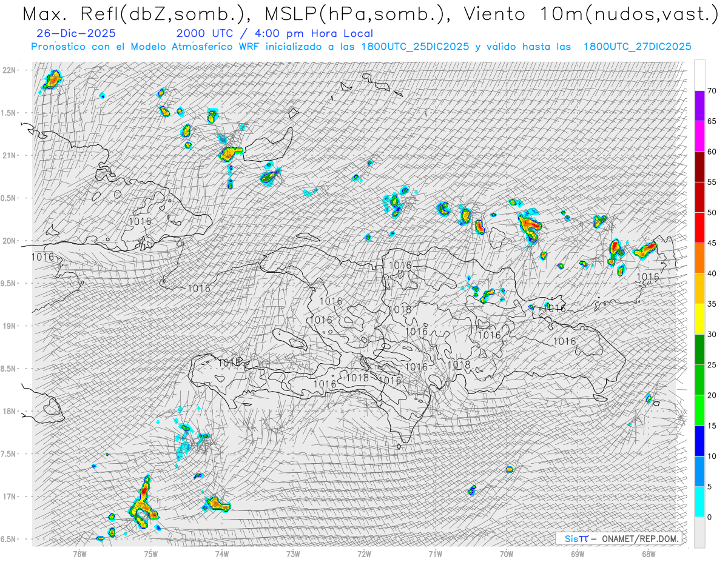
Task: Click the '65' value on the colorbar scale
Action: click(712, 121)
